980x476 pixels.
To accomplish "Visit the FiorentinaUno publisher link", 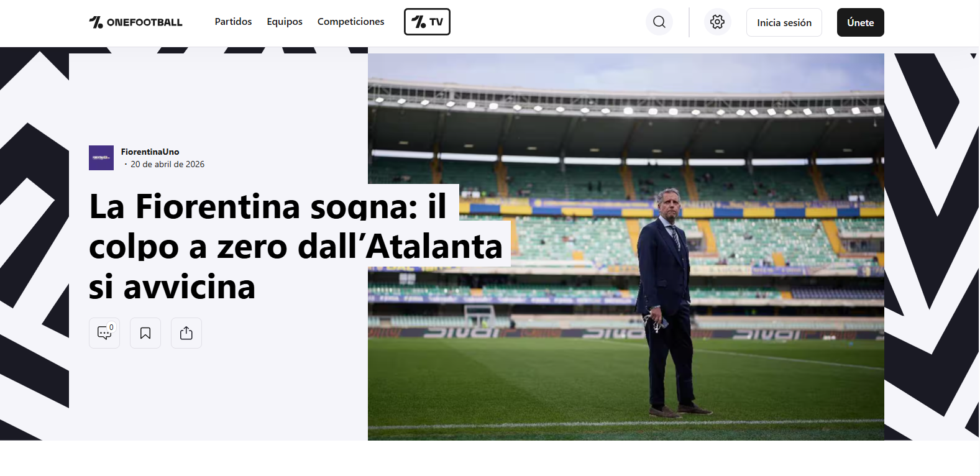I will pos(150,152).
